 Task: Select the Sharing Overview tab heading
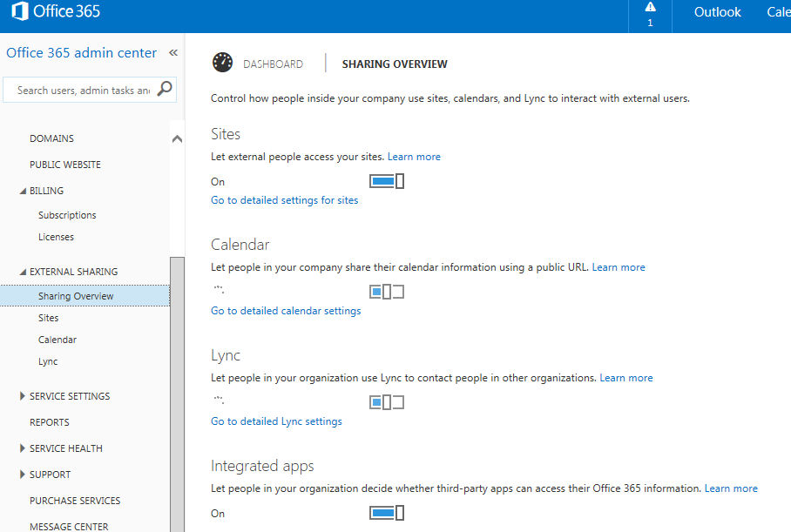point(395,64)
